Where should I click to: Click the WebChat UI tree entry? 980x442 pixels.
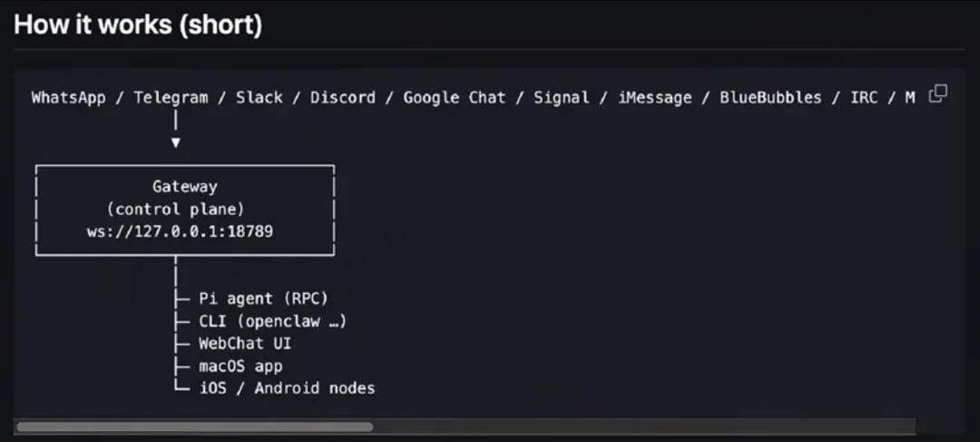(x=245, y=343)
